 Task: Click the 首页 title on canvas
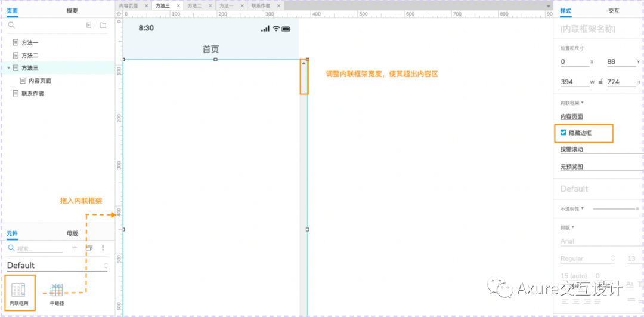click(x=210, y=50)
